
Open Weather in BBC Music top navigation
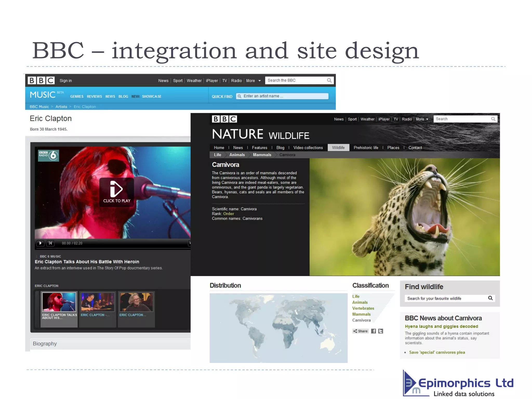point(194,81)
